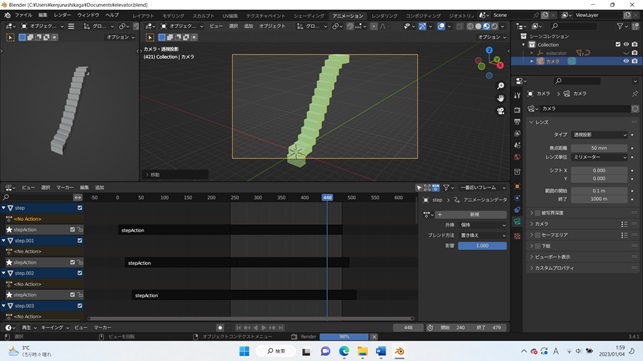Select material preview shading icon
Screen dimensions: 643x361
coord(486,26)
